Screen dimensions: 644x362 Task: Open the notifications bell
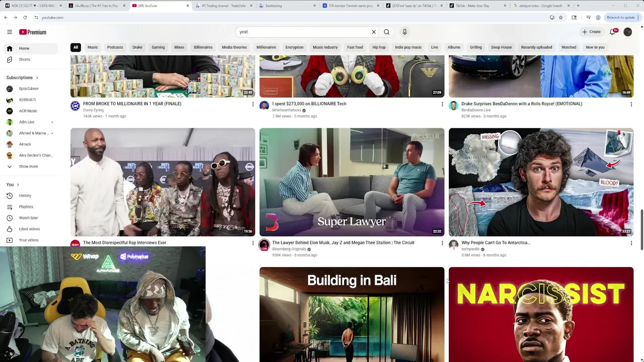[x=613, y=32]
